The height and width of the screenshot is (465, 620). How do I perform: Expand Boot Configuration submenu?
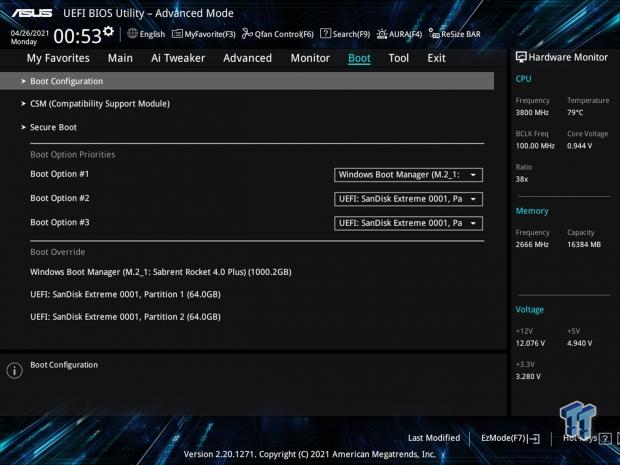247,81
